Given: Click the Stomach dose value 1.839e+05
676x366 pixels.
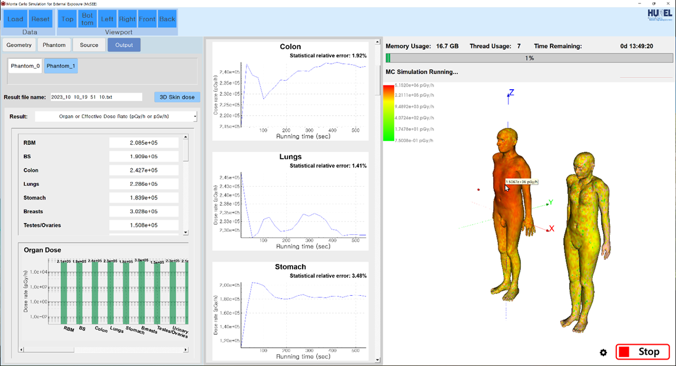Looking at the screenshot, I should (x=144, y=198).
